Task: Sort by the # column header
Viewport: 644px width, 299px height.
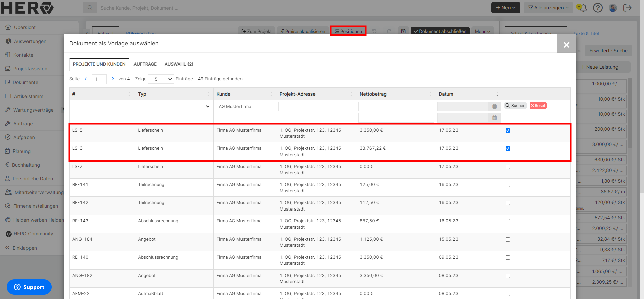Action: click(x=102, y=94)
